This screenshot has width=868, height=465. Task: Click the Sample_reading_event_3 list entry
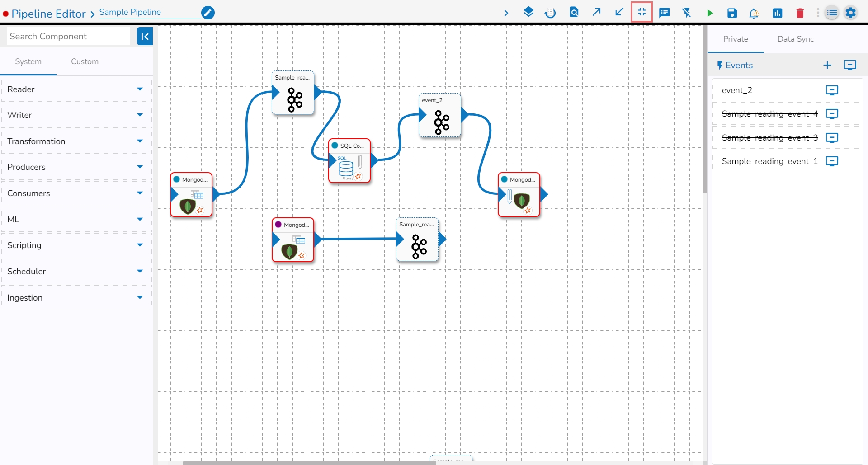click(x=769, y=138)
